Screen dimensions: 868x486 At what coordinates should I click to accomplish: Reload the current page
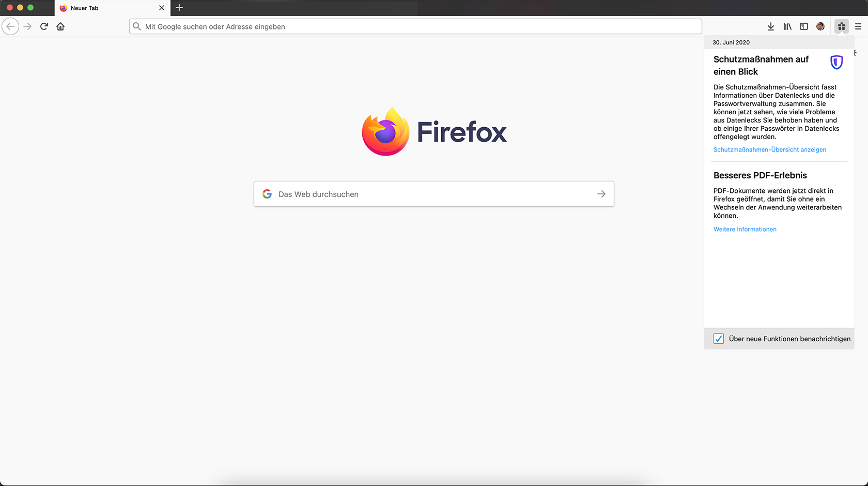click(x=44, y=26)
